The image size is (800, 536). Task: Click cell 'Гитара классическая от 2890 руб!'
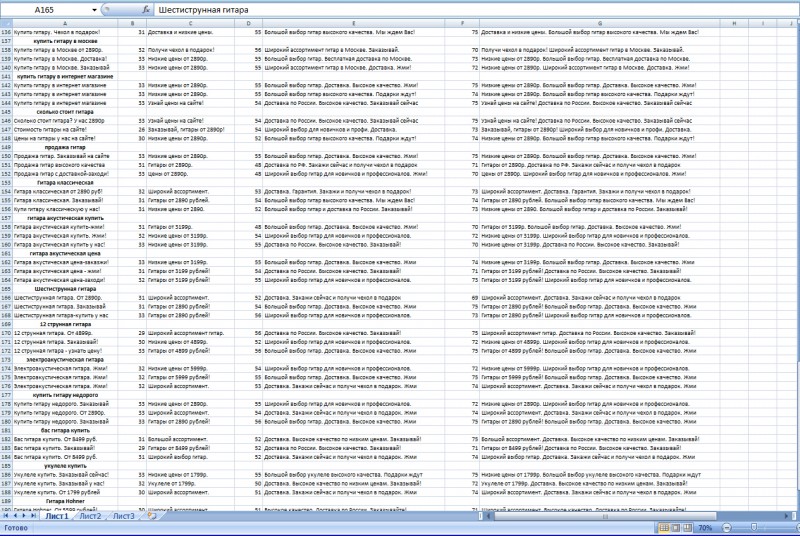[65, 191]
